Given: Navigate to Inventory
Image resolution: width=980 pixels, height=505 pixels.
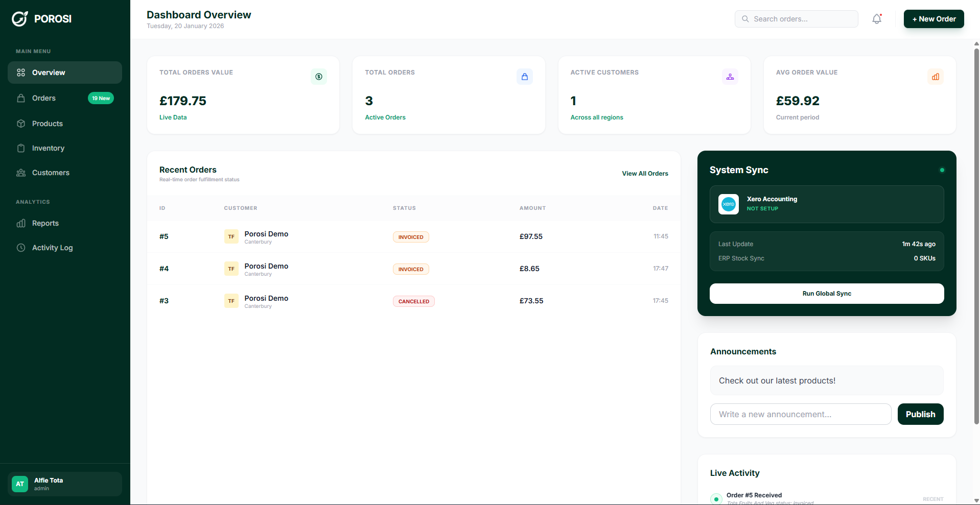Looking at the screenshot, I should [x=65, y=148].
